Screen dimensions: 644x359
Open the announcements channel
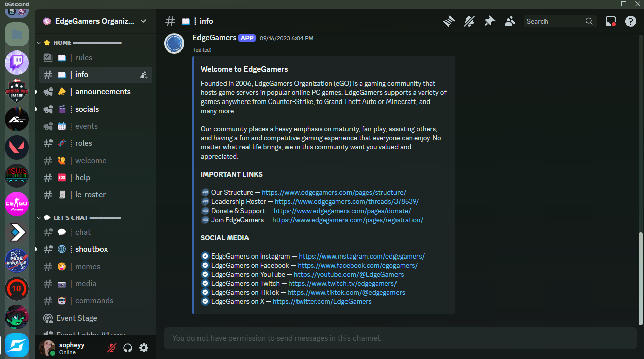[95, 92]
